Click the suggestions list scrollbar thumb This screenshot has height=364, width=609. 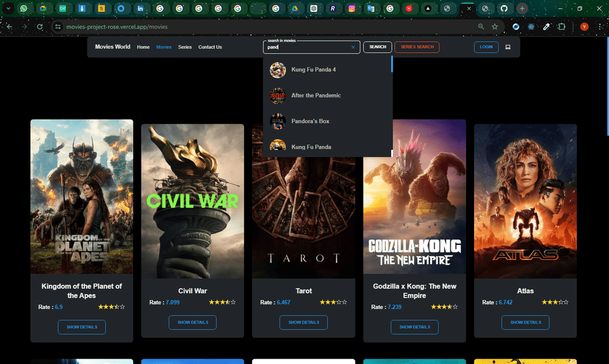[x=392, y=64]
